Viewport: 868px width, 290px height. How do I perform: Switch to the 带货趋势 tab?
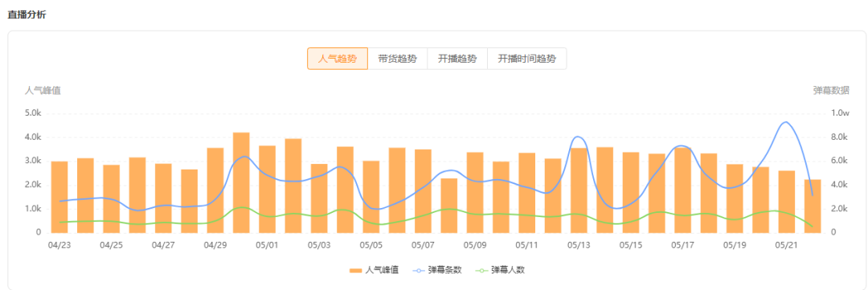(x=398, y=59)
